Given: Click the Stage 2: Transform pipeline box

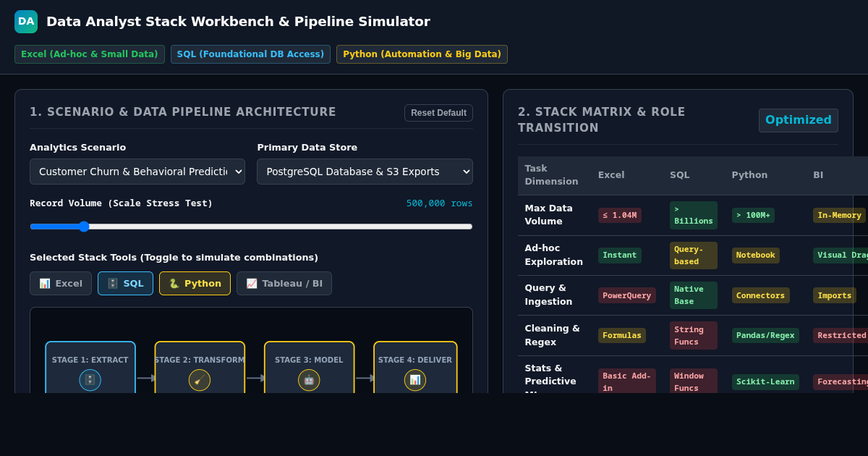Looking at the screenshot, I should 200,368.
